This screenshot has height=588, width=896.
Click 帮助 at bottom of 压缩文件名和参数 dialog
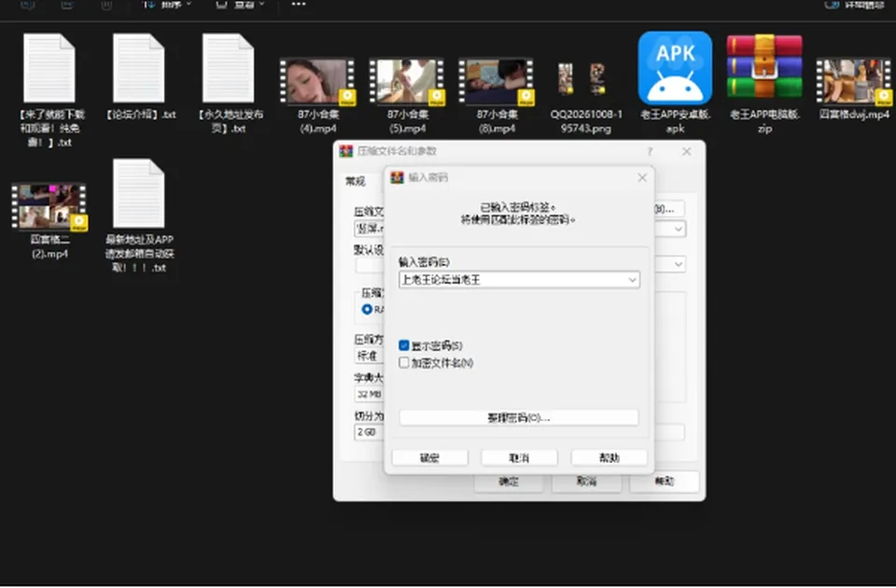[664, 482]
